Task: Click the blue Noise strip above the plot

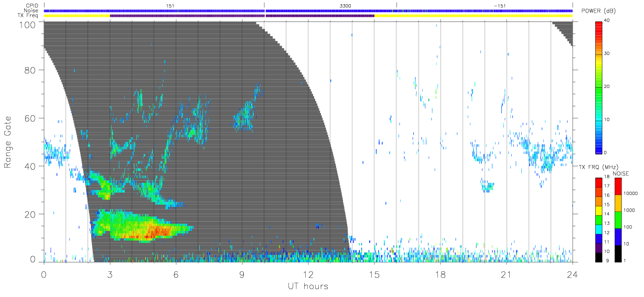Action: [308, 10]
